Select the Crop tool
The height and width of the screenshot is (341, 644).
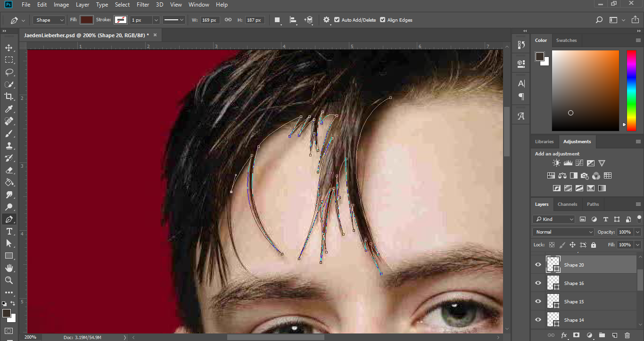coord(9,97)
